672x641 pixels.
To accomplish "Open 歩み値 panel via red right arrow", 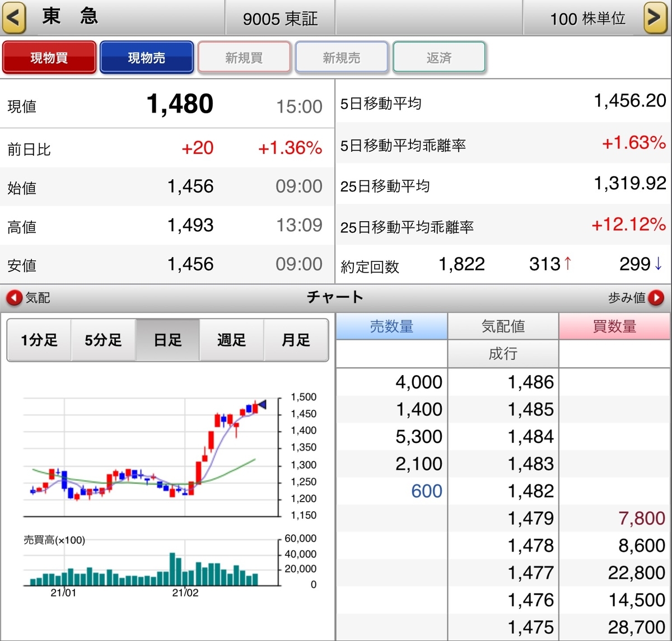I will click(x=656, y=298).
